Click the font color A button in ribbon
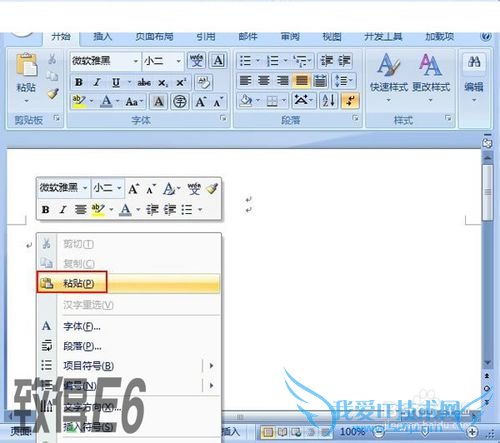 tap(106, 102)
